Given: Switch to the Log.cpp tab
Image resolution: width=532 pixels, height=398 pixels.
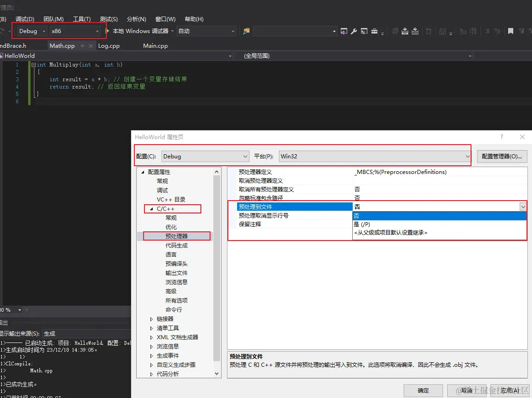Looking at the screenshot, I should [109, 45].
